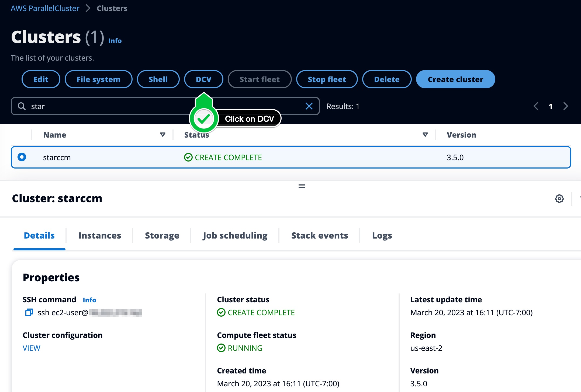Image resolution: width=581 pixels, height=392 pixels.
Task: Click Create cluster button
Action: [455, 79]
